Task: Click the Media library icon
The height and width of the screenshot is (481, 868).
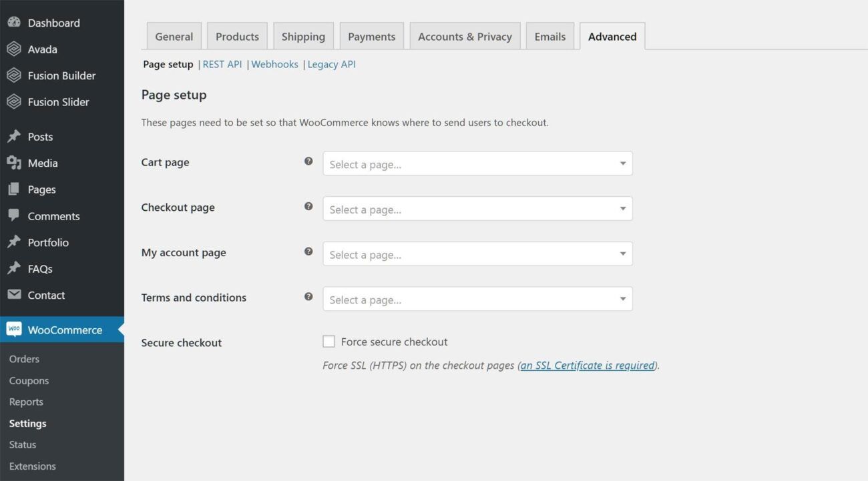Action: click(14, 163)
